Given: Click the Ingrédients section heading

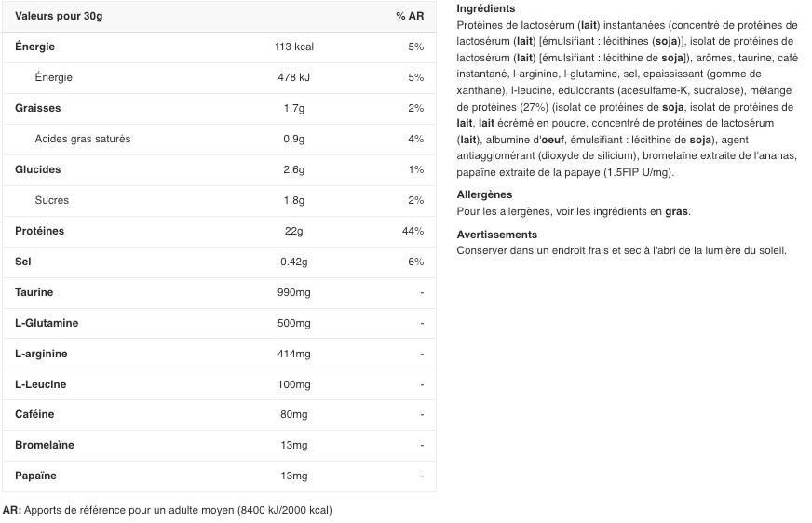Looking at the screenshot, I should pyautogui.click(x=486, y=8).
